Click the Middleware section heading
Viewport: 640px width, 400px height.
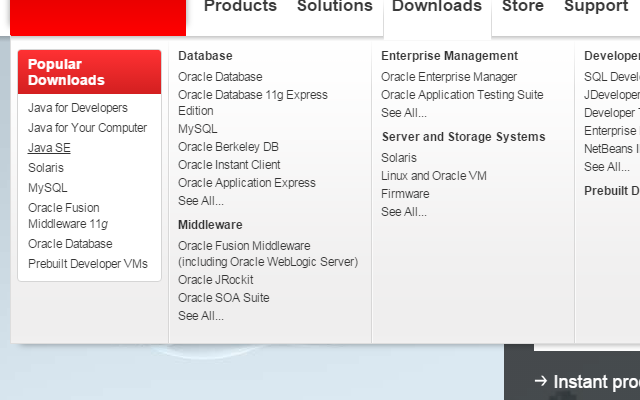(x=210, y=225)
